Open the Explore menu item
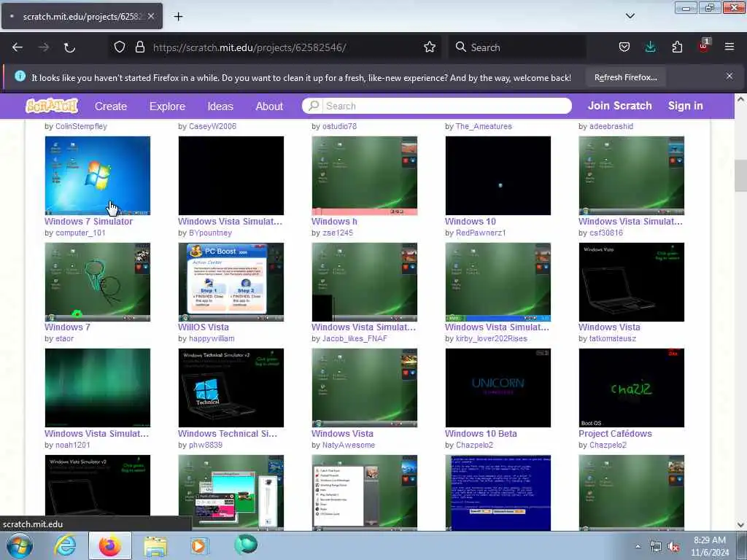Viewport: 747px width, 560px height. 167,106
